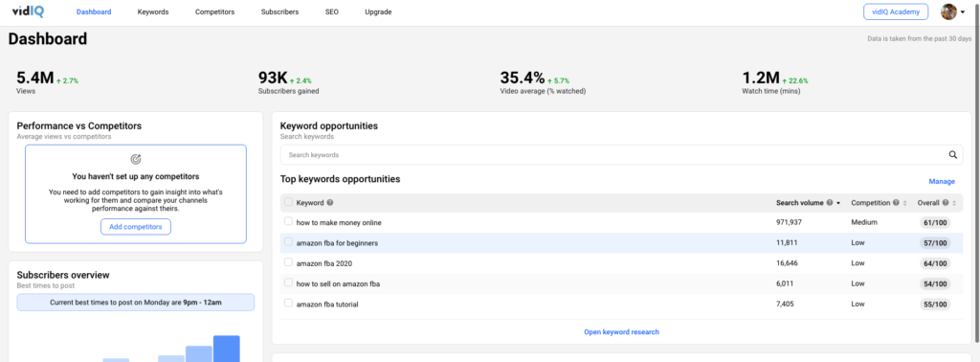
Task: Check the box for 'amazon fba 2020'
Action: click(x=288, y=262)
